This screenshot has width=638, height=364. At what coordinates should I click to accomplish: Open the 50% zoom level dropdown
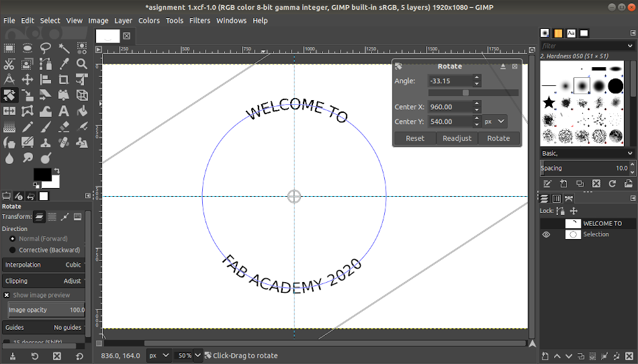pos(197,355)
